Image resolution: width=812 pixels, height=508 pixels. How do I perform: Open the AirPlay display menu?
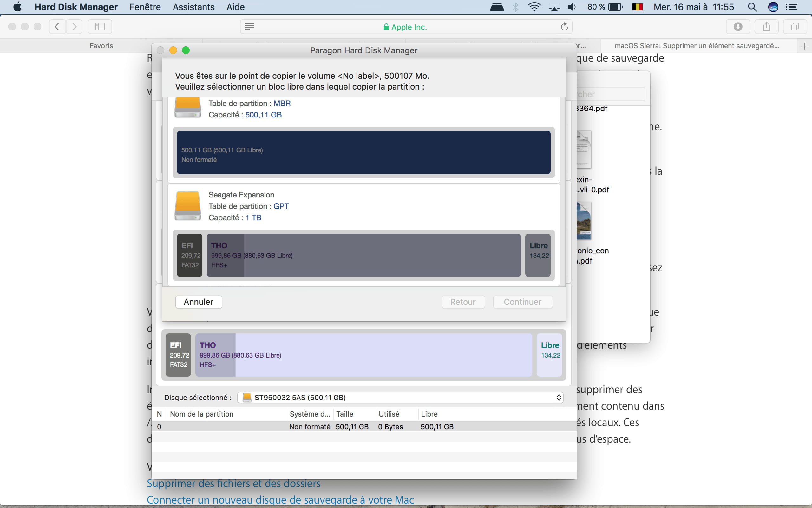pyautogui.click(x=554, y=7)
